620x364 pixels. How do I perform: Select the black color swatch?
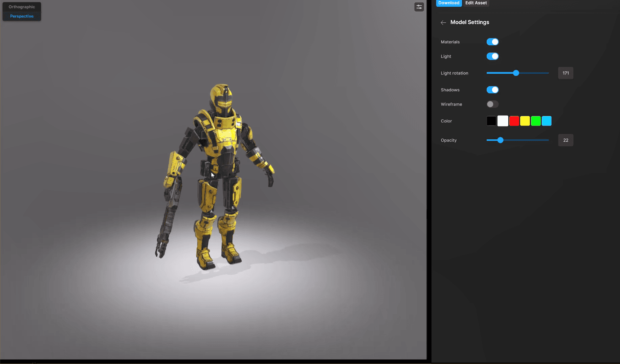pyautogui.click(x=491, y=121)
